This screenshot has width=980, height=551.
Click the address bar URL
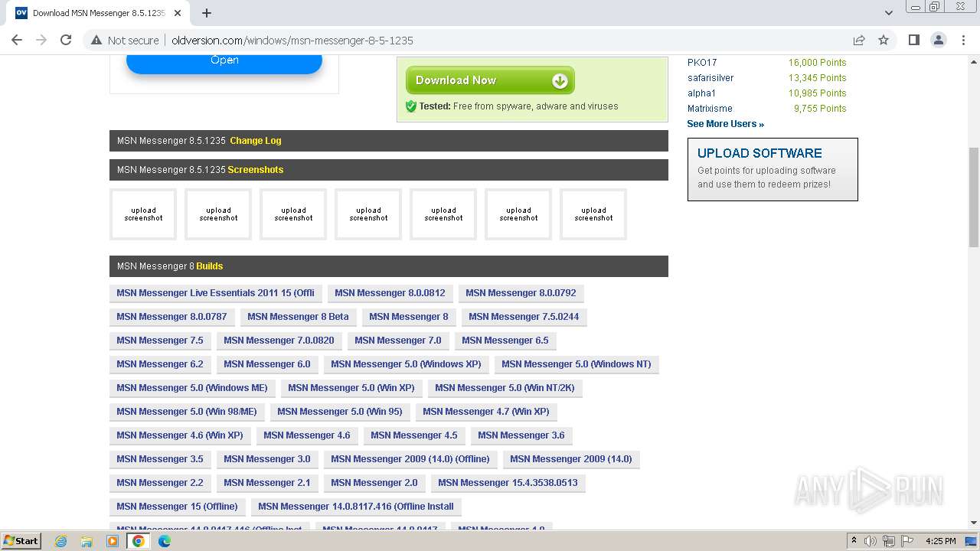[292, 41]
